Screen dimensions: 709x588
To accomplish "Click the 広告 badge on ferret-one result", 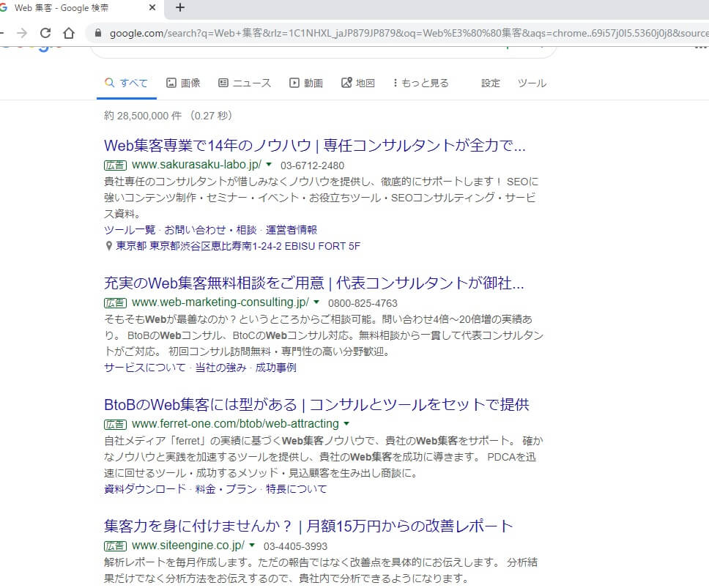I will pyautogui.click(x=115, y=425).
